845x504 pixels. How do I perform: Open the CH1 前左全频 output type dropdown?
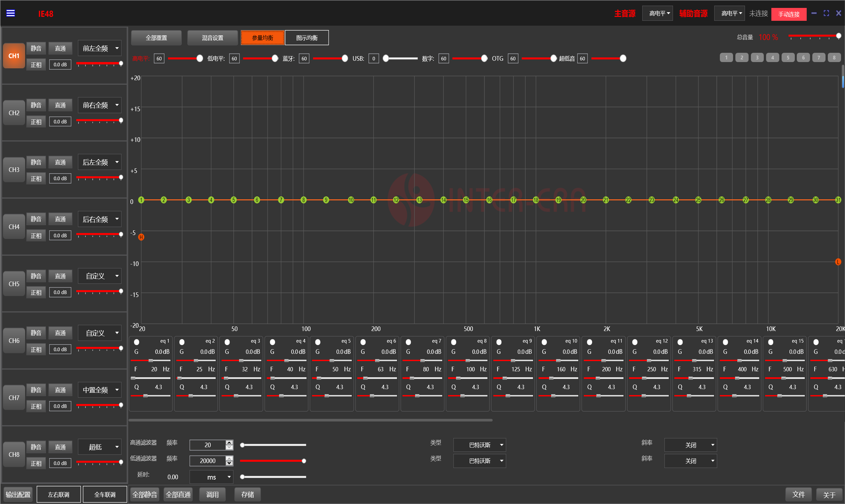coord(99,48)
